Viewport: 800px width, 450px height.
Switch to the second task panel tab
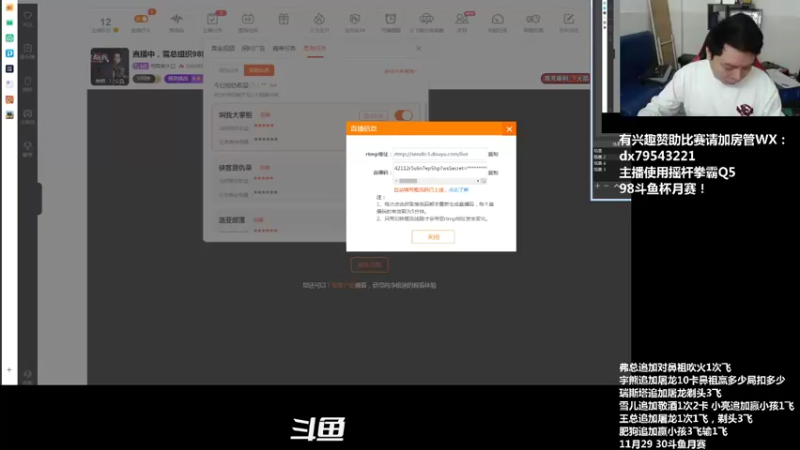(254, 48)
